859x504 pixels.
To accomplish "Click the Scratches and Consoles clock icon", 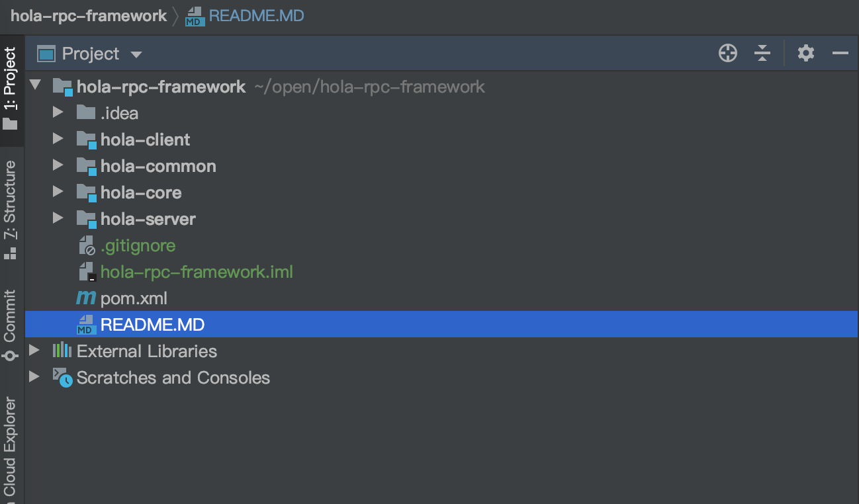I will (62, 378).
